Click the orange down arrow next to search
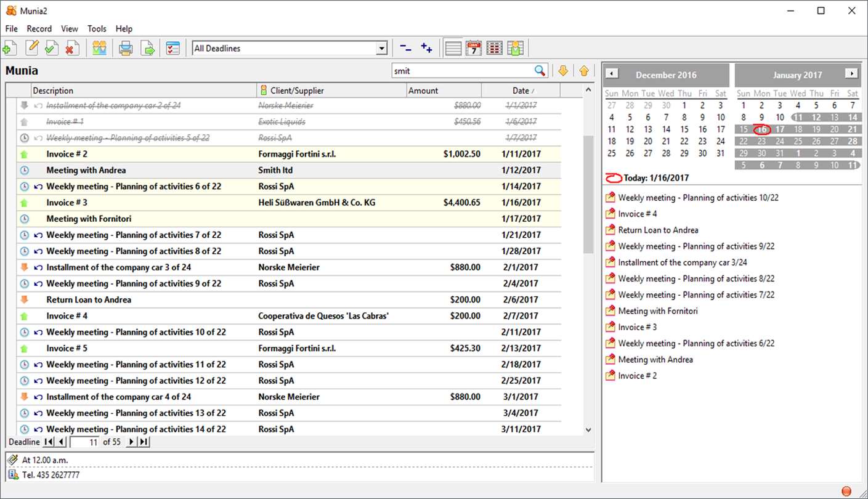 (x=563, y=71)
